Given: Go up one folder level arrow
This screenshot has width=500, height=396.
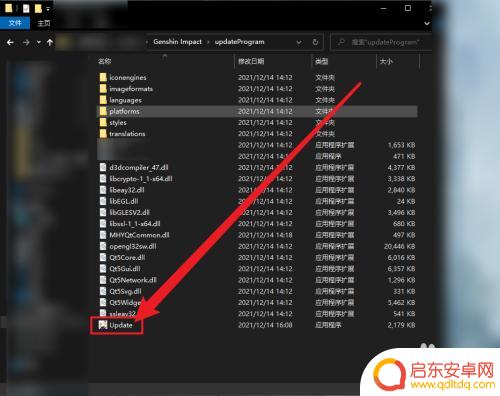Looking at the screenshot, I should tap(50, 42).
